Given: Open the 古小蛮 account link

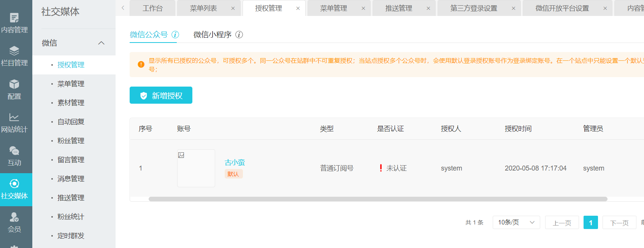Looking at the screenshot, I should 235,163.
